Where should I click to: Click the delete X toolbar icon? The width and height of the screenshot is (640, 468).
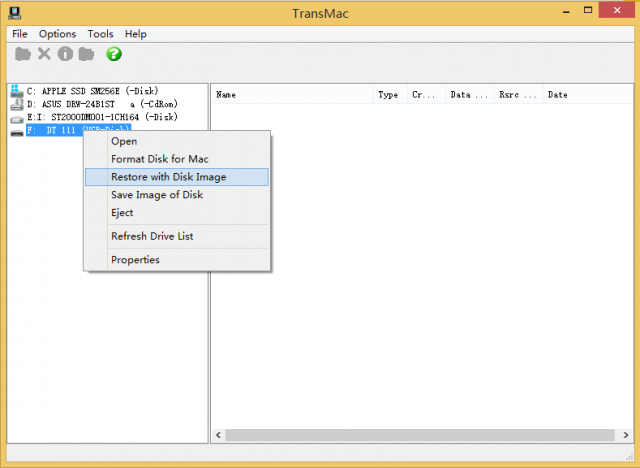[x=44, y=53]
